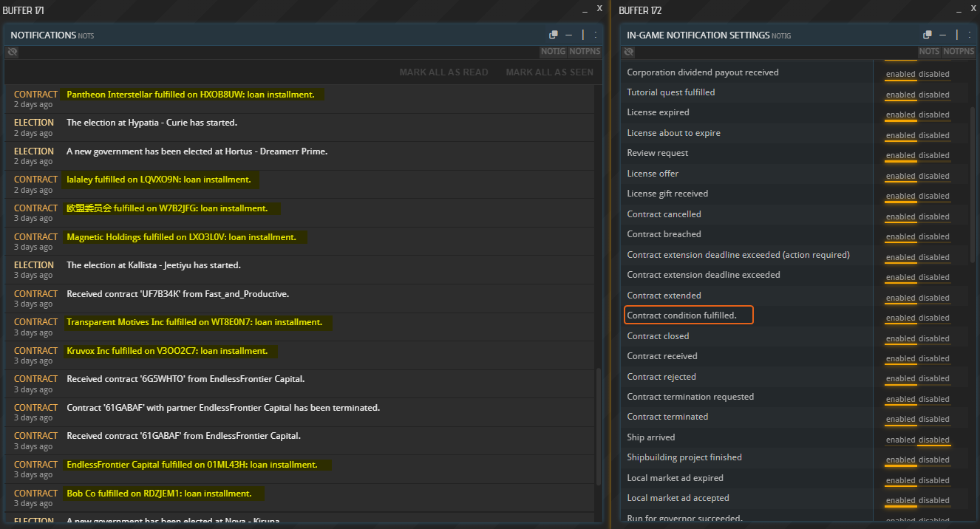Image resolution: width=980 pixels, height=529 pixels.
Task: Split the Notifications tile horizontally
Action: [568, 35]
